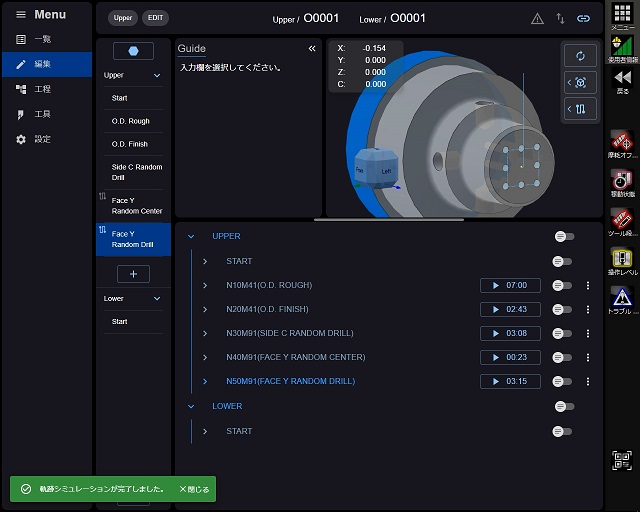This screenshot has width=640, height=512.
Task: Click the Upper mode pill button
Action: [123, 18]
